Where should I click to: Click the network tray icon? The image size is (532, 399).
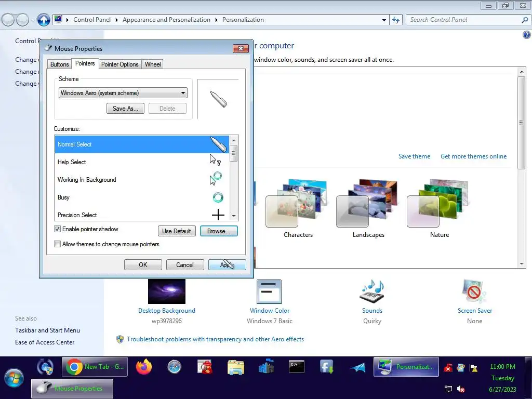pyautogui.click(x=448, y=389)
